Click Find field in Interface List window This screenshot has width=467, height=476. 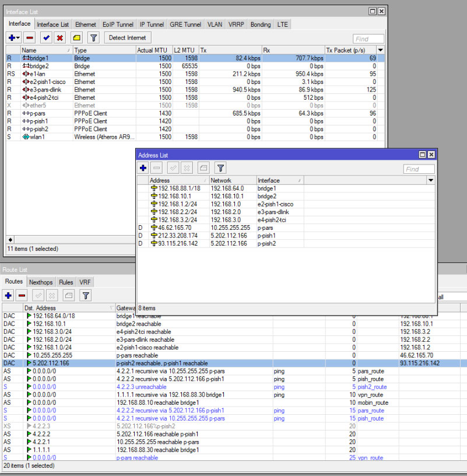pyautogui.click(x=368, y=39)
